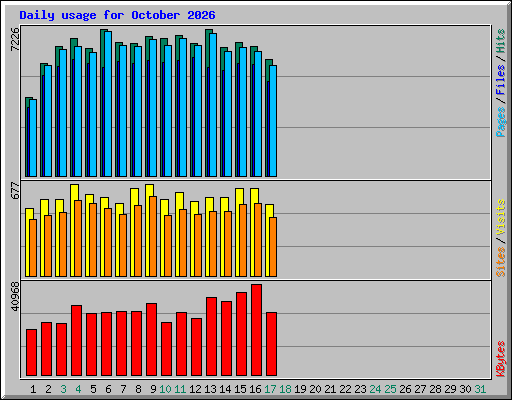Image resolution: width=512 pixels, height=400 pixels.
Task: Click green day 25 on the x-axis
Action: click(390, 389)
